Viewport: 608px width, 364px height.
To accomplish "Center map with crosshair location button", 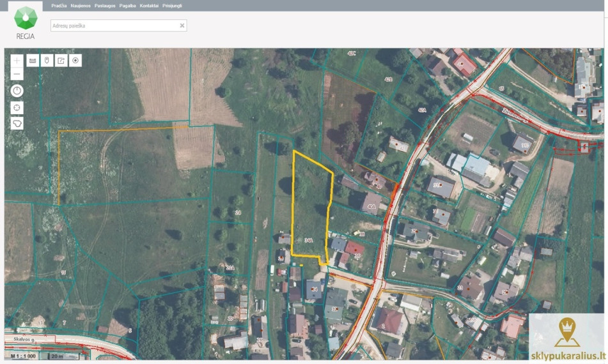I will [17, 108].
